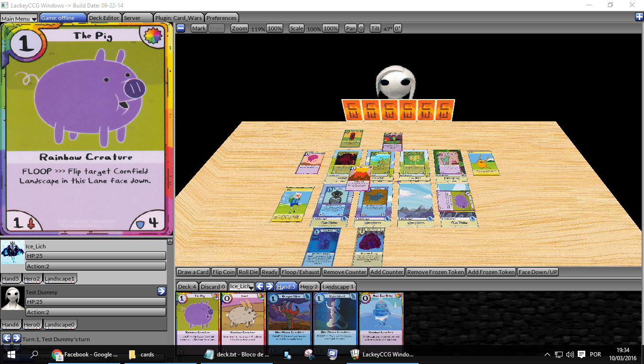Select the Dragon Claw card in hand
Image resolution: width=644 pixels, height=364 pixels.
point(289,318)
